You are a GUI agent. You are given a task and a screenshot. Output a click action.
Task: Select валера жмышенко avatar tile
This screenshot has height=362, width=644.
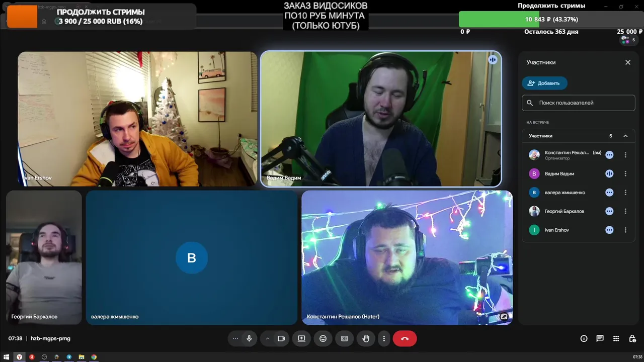[x=192, y=257]
